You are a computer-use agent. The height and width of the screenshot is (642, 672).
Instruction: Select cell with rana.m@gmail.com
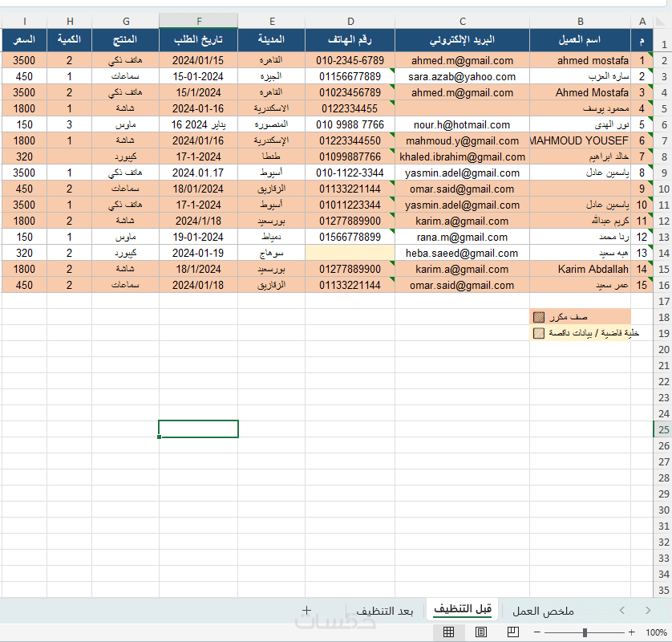pos(463,238)
